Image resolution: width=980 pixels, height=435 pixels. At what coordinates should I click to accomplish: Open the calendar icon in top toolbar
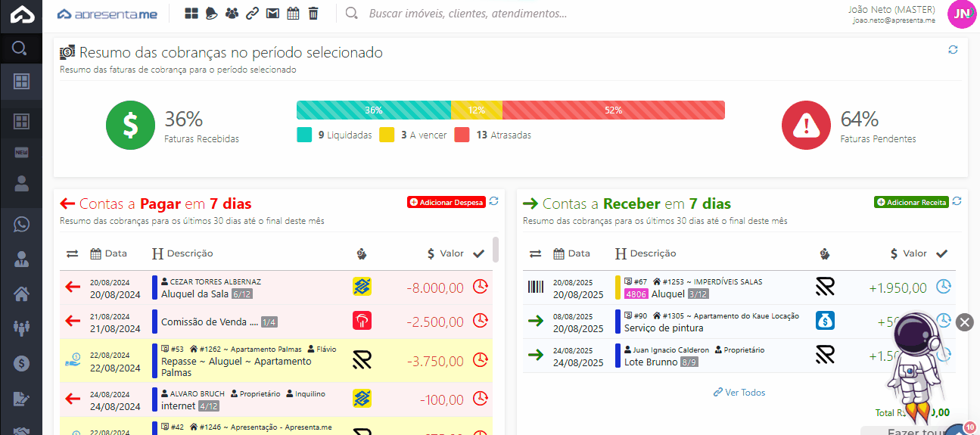[293, 13]
